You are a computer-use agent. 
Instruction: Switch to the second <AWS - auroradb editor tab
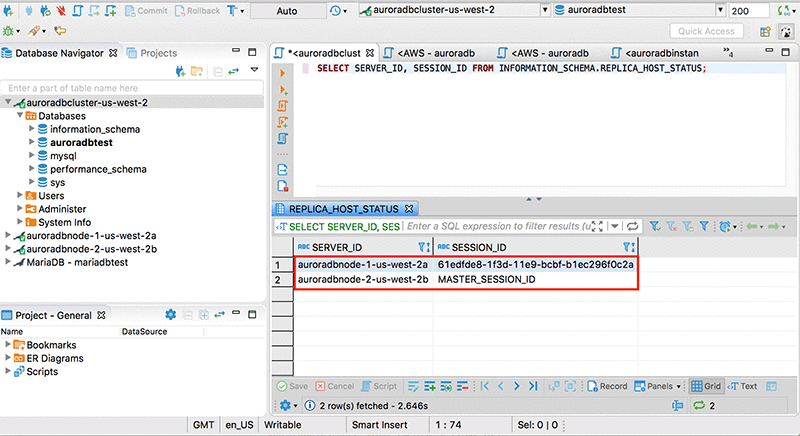tap(544, 53)
